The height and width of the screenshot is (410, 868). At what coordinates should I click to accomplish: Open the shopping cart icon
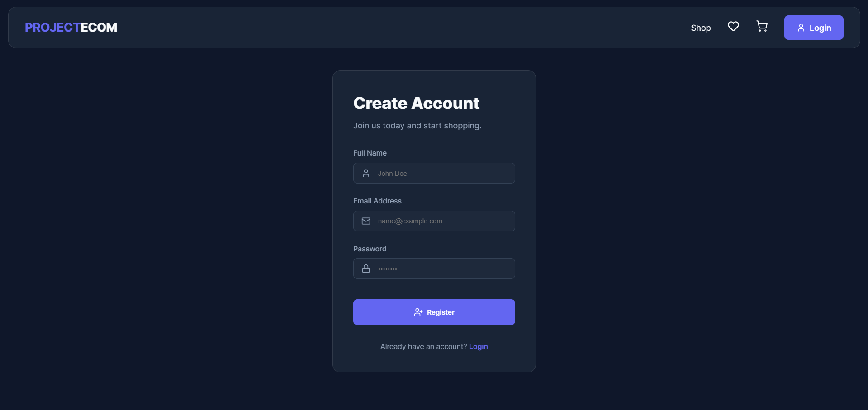click(762, 27)
